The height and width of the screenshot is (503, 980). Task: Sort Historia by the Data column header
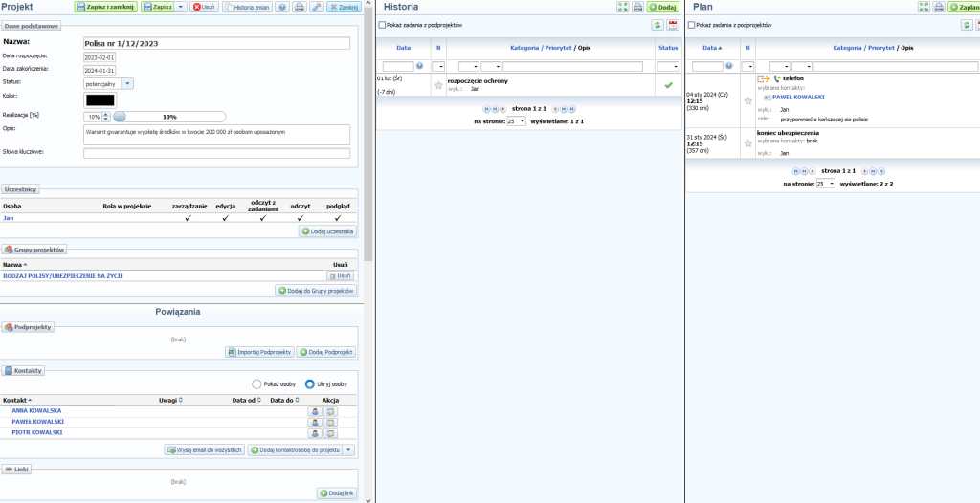click(x=403, y=48)
